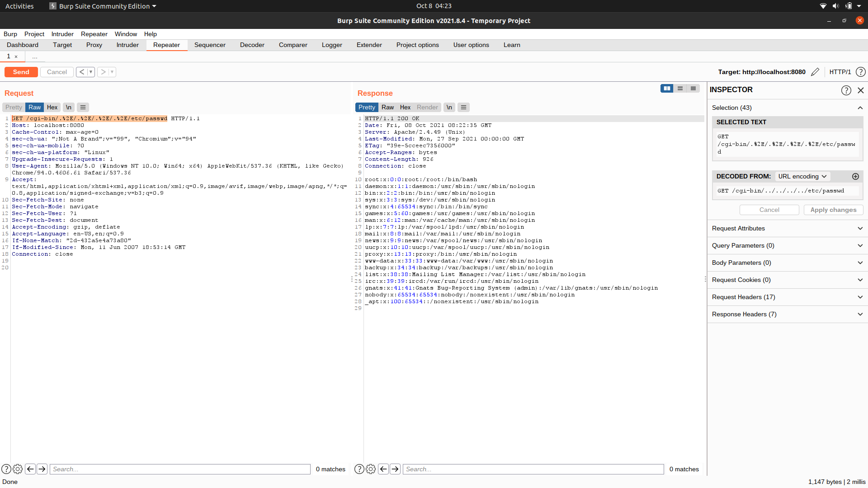
Task: Toggle non-printable characters in Request
Action: coord(69,107)
